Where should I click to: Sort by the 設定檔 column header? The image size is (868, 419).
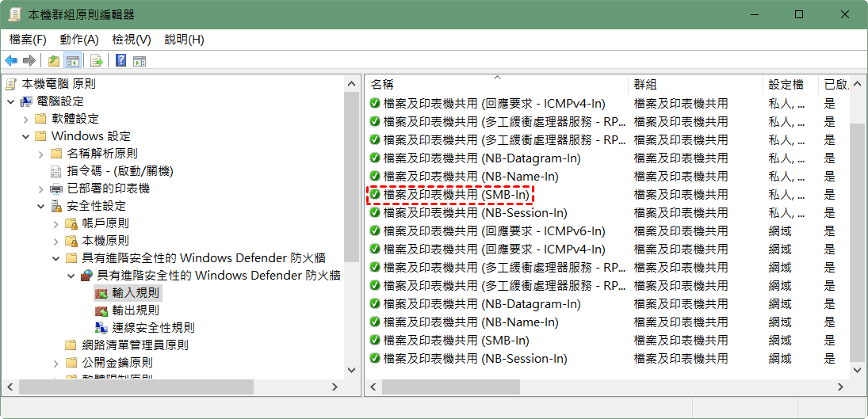(790, 85)
